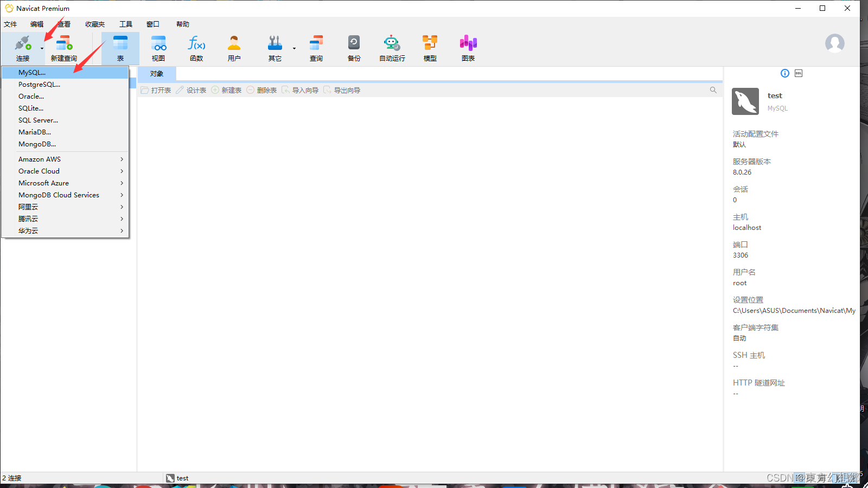Click the search magnifier in object toolbar
Image resolution: width=868 pixels, height=488 pixels.
pyautogui.click(x=713, y=90)
